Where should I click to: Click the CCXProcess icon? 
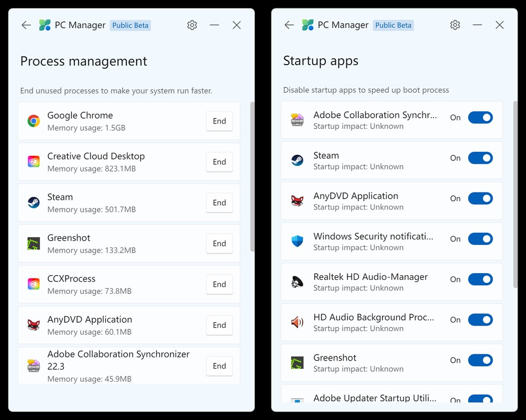pyautogui.click(x=34, y=284)
